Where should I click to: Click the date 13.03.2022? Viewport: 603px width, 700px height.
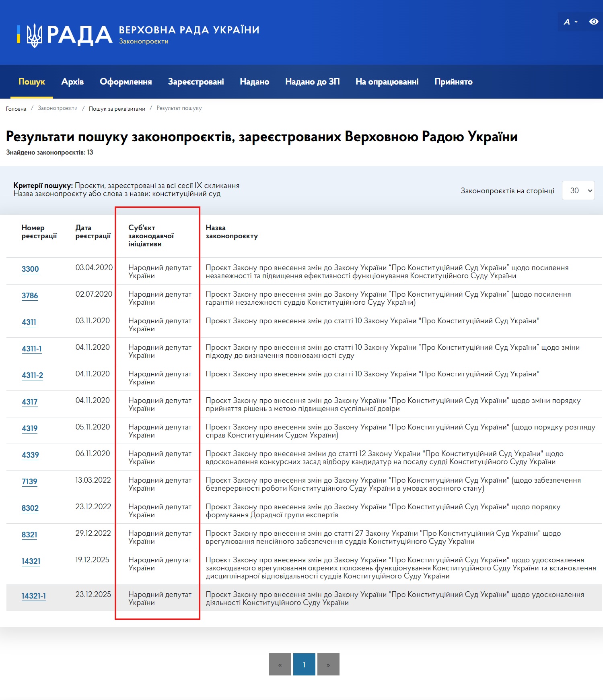[x=93, y=480]
